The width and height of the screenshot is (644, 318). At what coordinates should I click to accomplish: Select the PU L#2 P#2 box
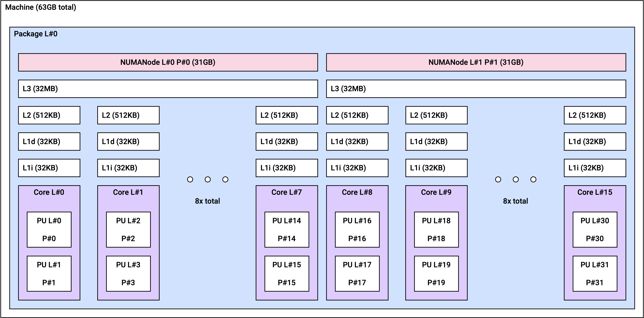click(x=128, y=229)
